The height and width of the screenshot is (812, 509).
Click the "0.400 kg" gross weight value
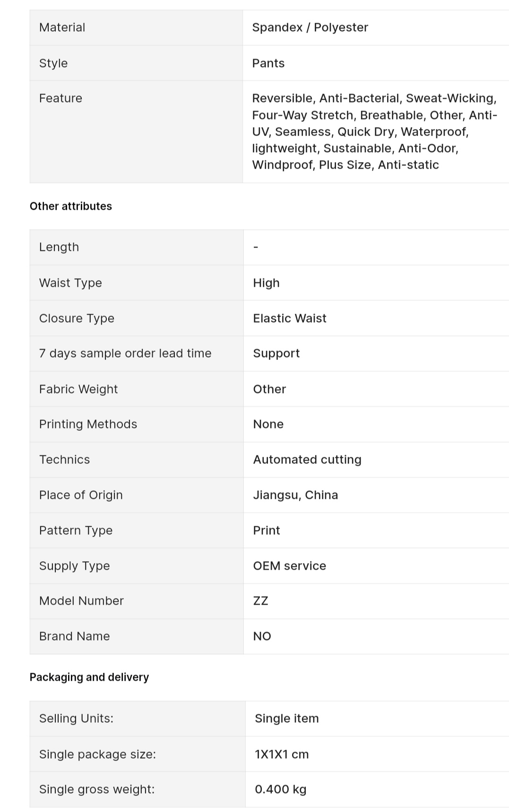coord(281,789)
